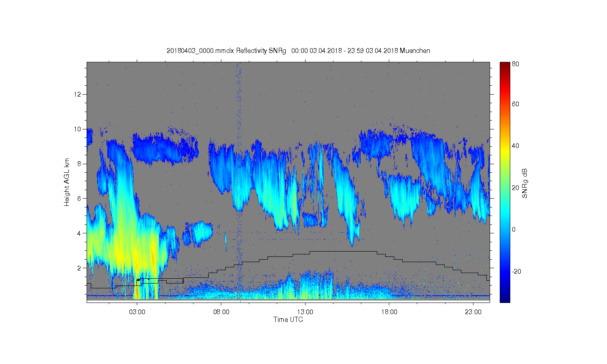Click the colorbar value 40
The width and height of the screenshot is (607, 364).
pos(516,146)
